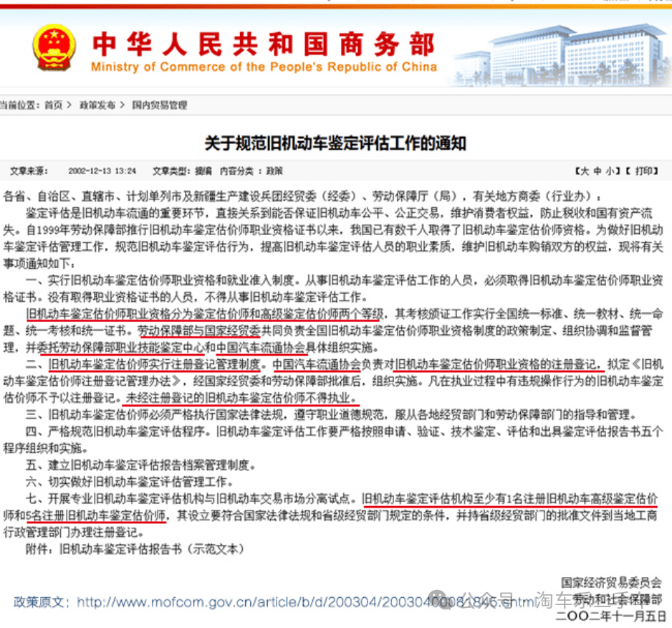Viewport: 672px width, 628px height.
Task: Open 政策发布 breadcrumb link
Action: 97,105
